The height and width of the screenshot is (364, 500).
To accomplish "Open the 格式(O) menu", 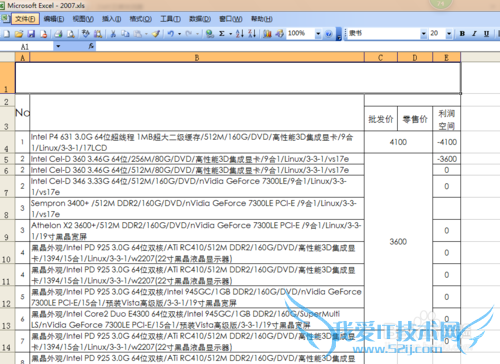I will click(141, 19).
